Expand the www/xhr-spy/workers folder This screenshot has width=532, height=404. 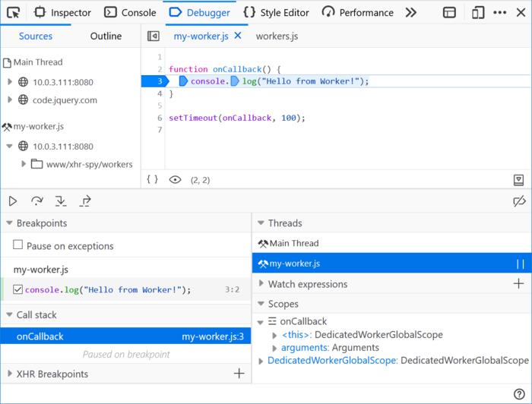click(24, 164)
